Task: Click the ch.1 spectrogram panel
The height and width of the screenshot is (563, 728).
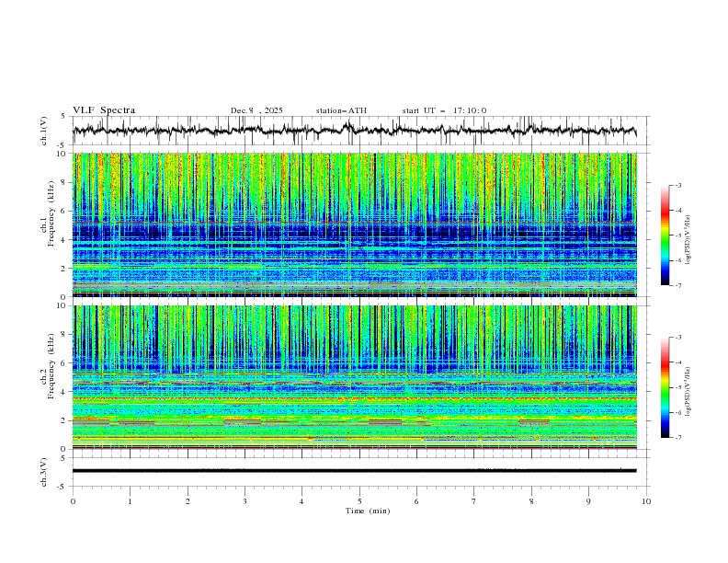Action: pos(355,224)
